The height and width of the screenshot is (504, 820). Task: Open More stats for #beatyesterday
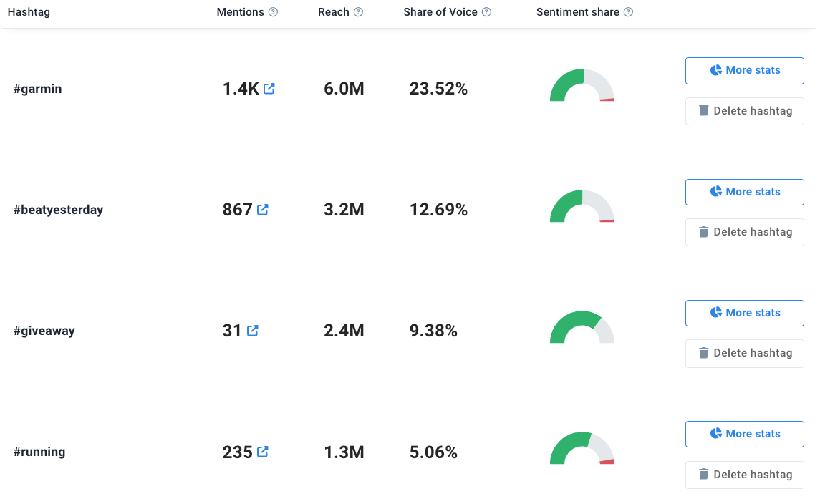744,192
